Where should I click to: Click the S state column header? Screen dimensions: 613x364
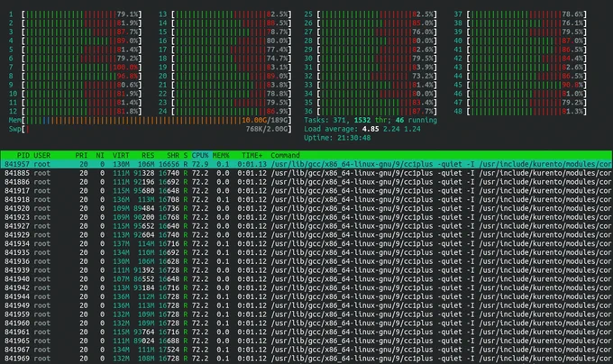click(186, 155)
